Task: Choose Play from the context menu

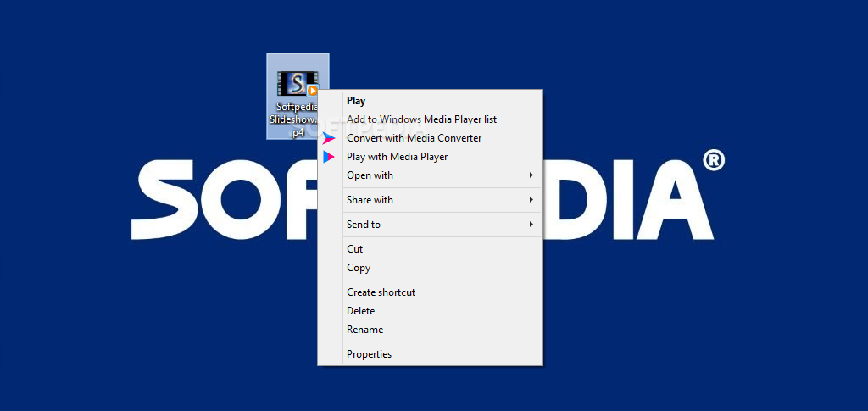Action: [x=430, y=101]
